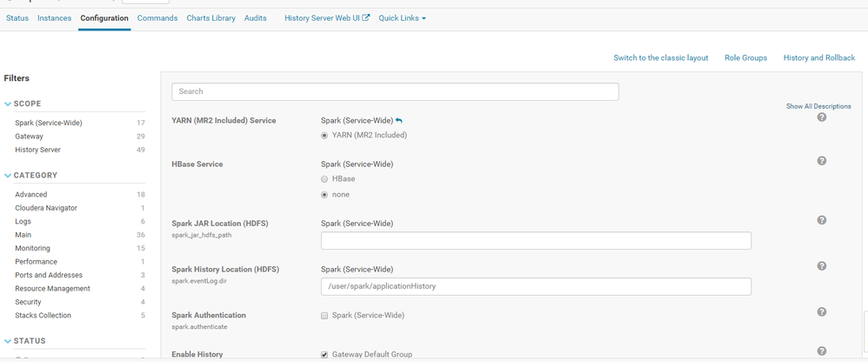The width and height of the screenshot is (868, 362).
Task: Show help for Spark History Location
Action: click(x=822, y=265)
